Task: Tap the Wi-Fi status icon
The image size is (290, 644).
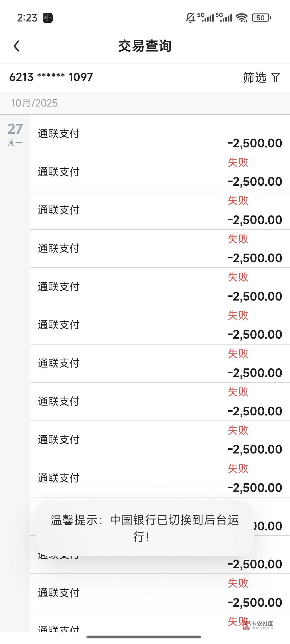Action: click(x=241, y=18)
